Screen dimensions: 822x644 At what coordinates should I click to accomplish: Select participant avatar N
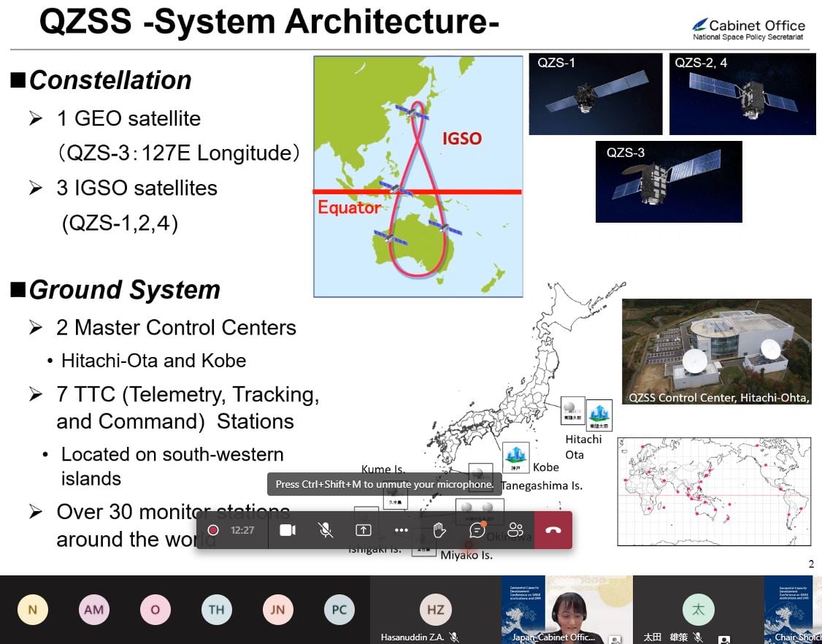coord(33,610)
